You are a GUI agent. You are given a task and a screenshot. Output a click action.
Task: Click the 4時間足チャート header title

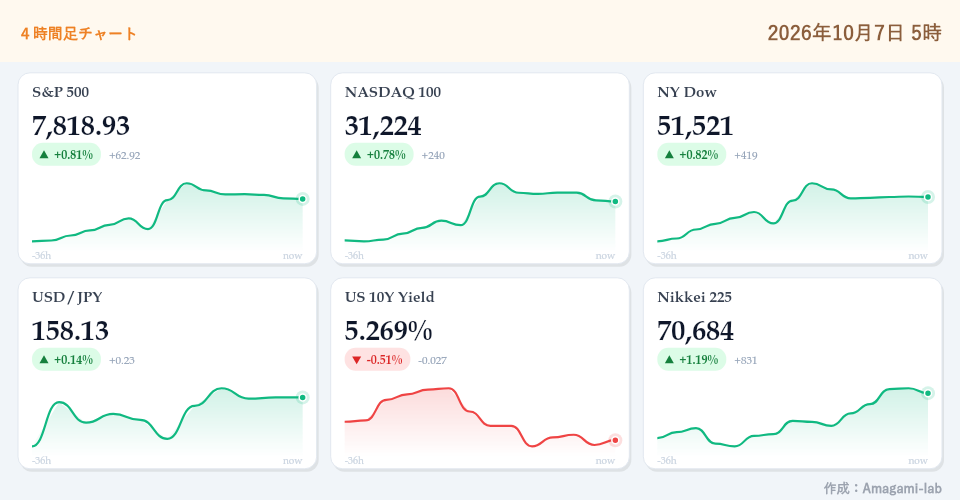[78, 34]
